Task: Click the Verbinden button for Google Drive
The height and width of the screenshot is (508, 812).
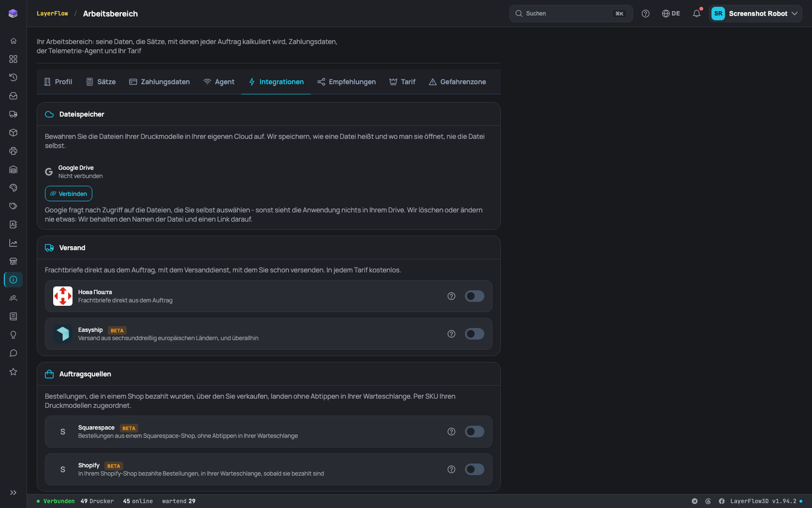Action: 69,194
